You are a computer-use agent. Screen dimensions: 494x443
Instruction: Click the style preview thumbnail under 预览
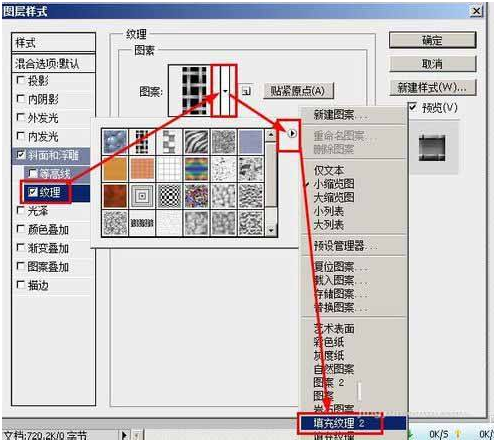coord(432,148)
